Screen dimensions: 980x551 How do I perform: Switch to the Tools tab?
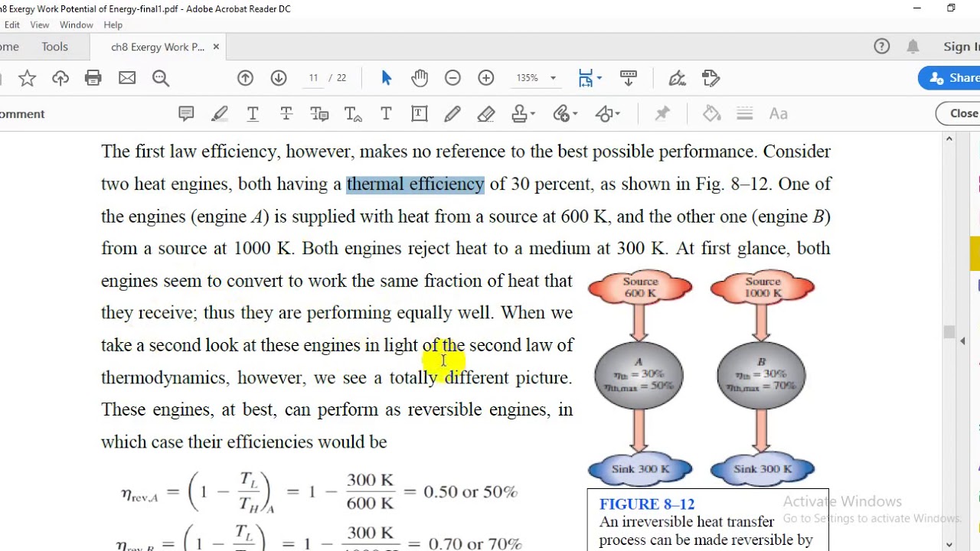(x=55, y=47)
